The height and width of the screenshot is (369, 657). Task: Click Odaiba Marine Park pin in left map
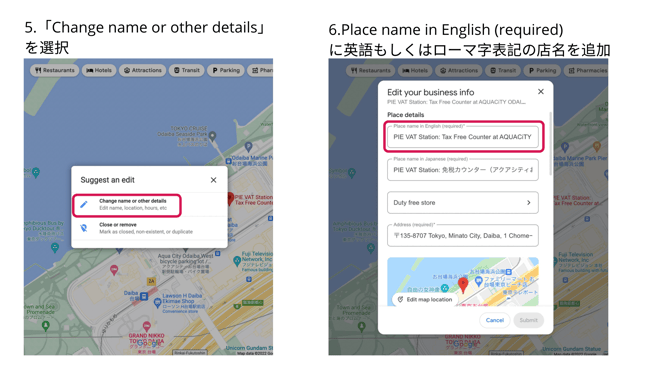pyautogui.click(x=248, y=147)
